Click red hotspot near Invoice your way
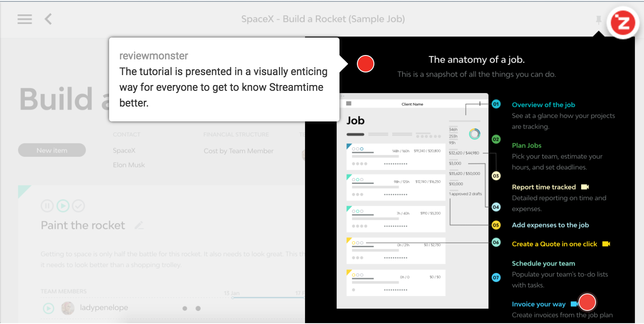 [x=587, y=302]
